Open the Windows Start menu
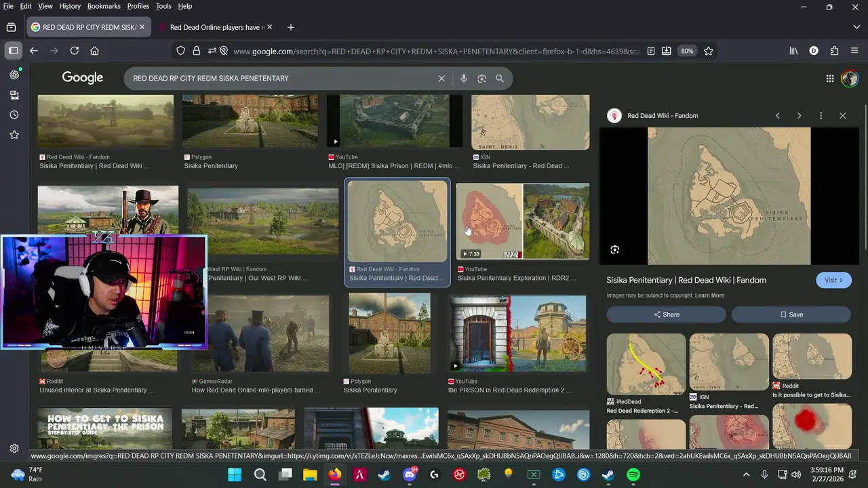This screenshot has height=488, width=868. [235, 474]
